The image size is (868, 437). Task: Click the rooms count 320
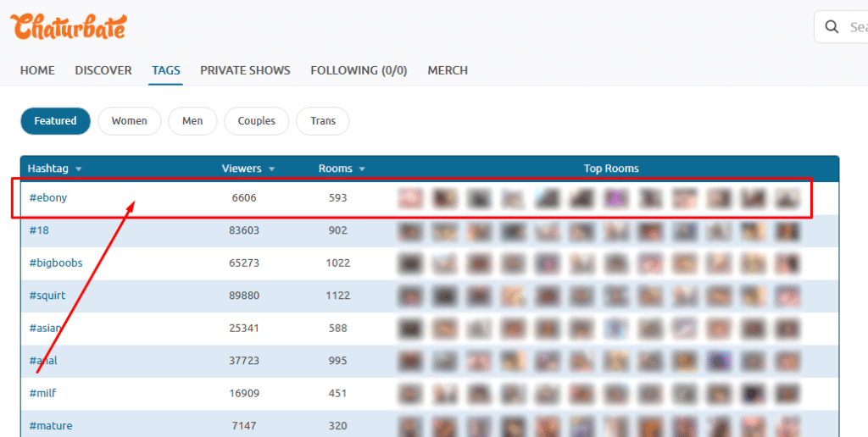point(337,426)
